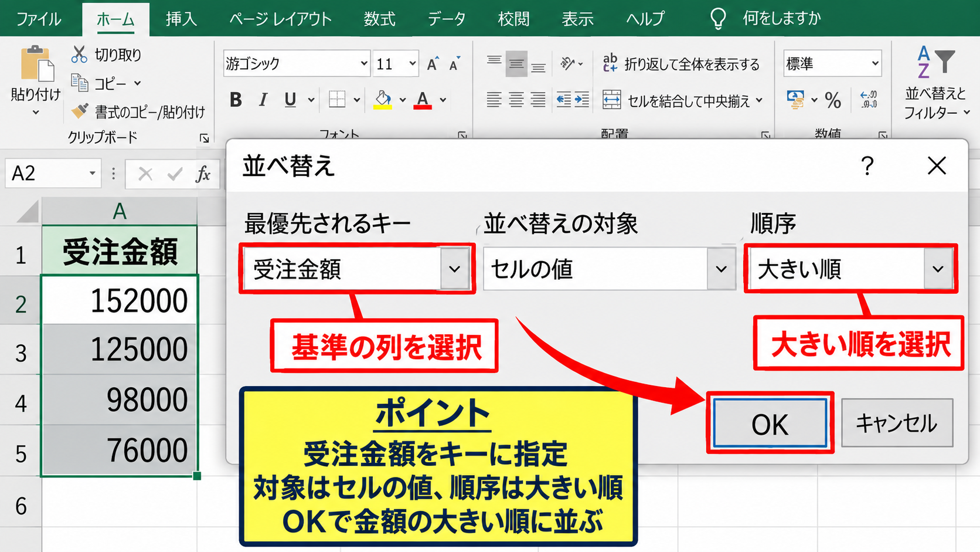
Task: Toggle Underline formatting
Action: 290,100
